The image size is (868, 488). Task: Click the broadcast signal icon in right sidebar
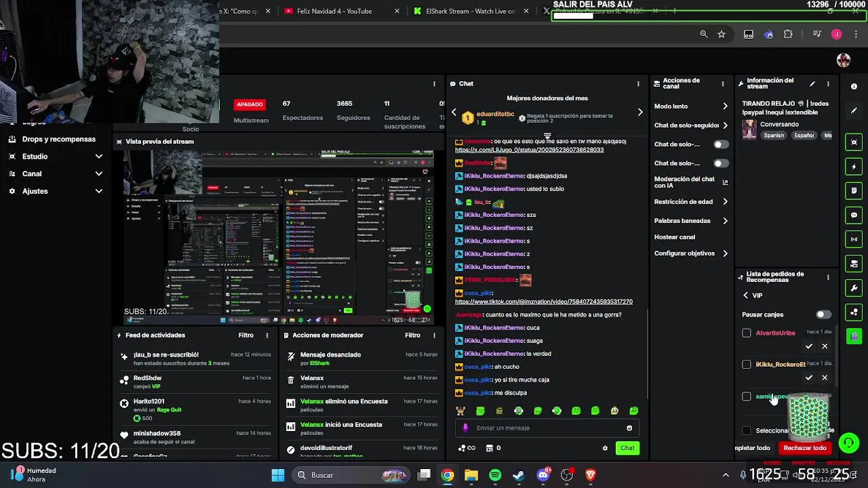point(854,239)
